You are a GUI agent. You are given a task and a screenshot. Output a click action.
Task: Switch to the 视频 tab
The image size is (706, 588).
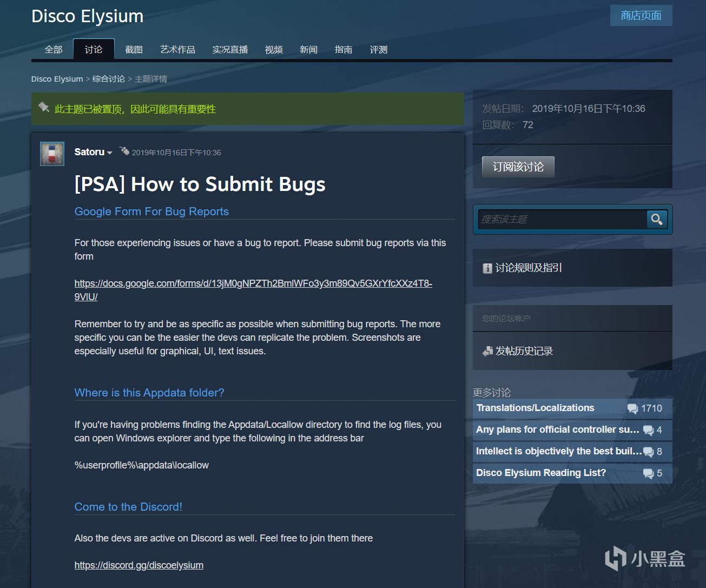[274, 49]
